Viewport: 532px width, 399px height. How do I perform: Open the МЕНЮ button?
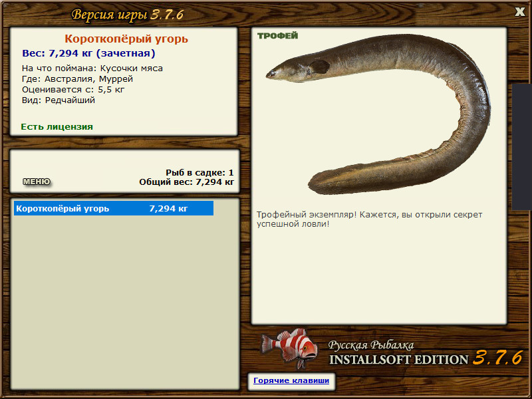coord(37,182)
